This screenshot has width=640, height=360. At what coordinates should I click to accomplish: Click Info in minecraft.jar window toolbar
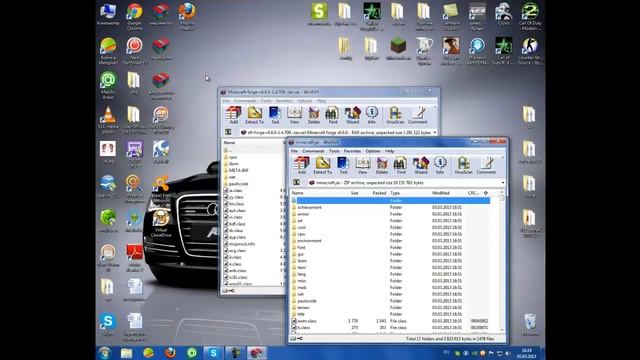tap(440, 165)
